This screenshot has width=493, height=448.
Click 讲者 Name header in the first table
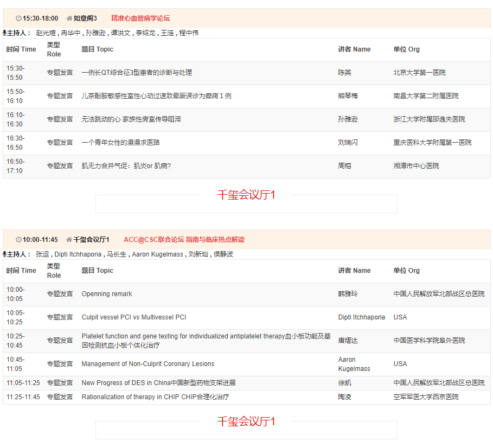pos(354,49)
